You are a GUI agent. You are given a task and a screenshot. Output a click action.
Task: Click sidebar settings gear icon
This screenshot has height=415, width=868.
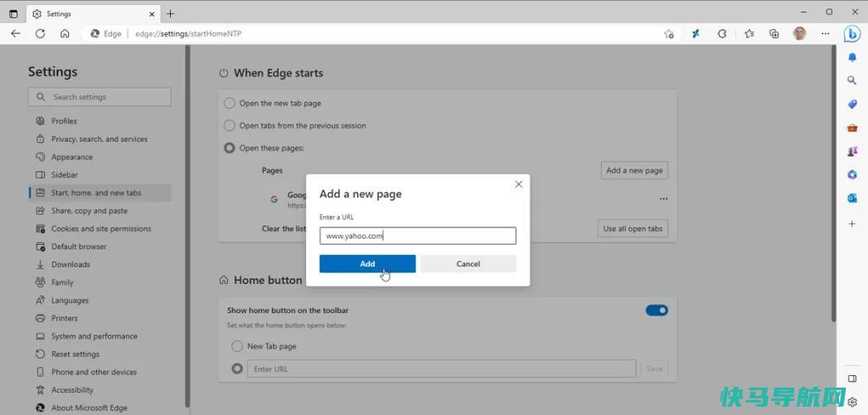coord(852,402)
